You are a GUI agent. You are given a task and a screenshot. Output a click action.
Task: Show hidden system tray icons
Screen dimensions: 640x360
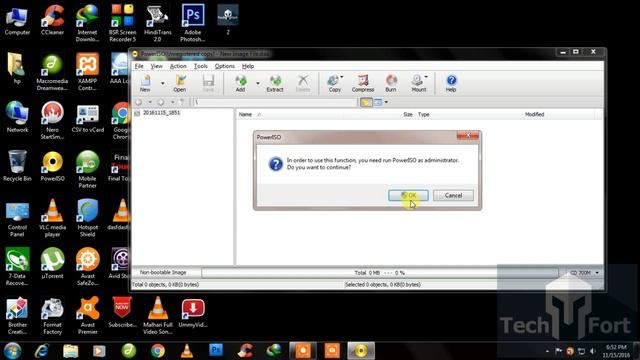547,351
